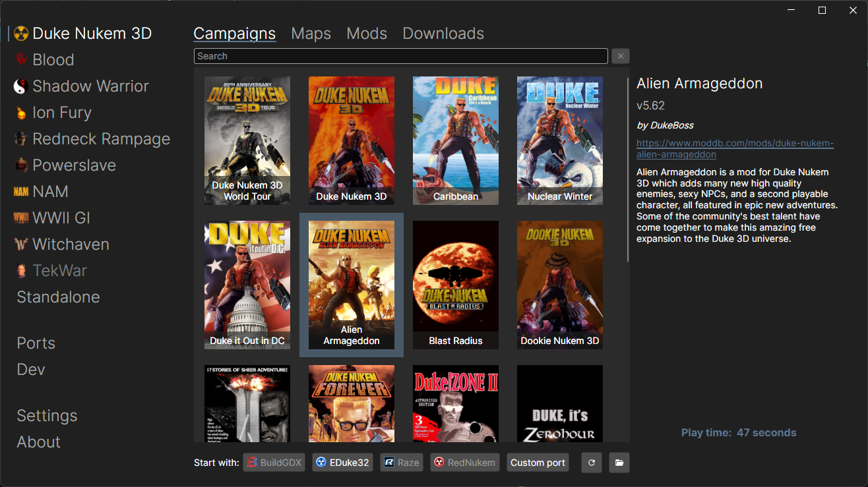Select Duke Nukem 3D radiation icon in sidebar

coord(21,34)
